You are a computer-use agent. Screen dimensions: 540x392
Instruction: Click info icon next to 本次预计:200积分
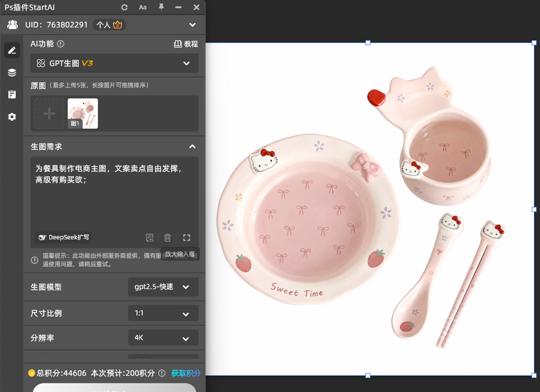point(162,373)
